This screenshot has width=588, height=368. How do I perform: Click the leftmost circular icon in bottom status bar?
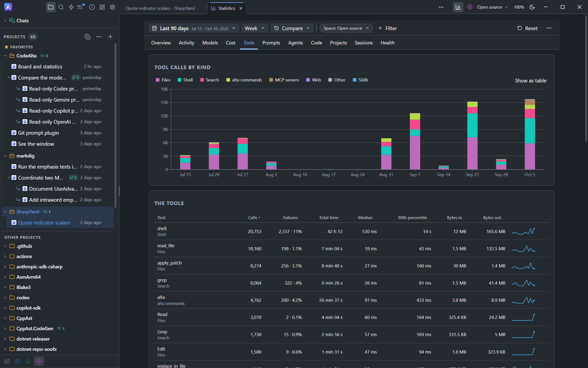click(7, 361)
